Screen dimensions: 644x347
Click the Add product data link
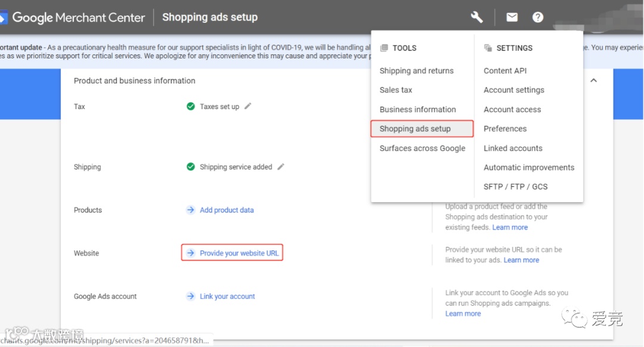tap(227, 210)
